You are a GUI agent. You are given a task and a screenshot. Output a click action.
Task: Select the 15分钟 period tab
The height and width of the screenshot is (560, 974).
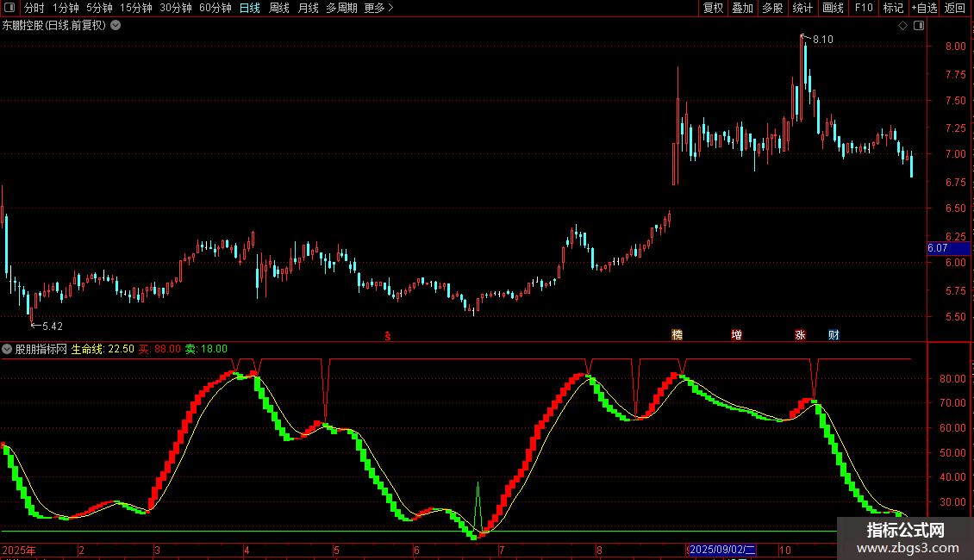(x=136, y=8)
